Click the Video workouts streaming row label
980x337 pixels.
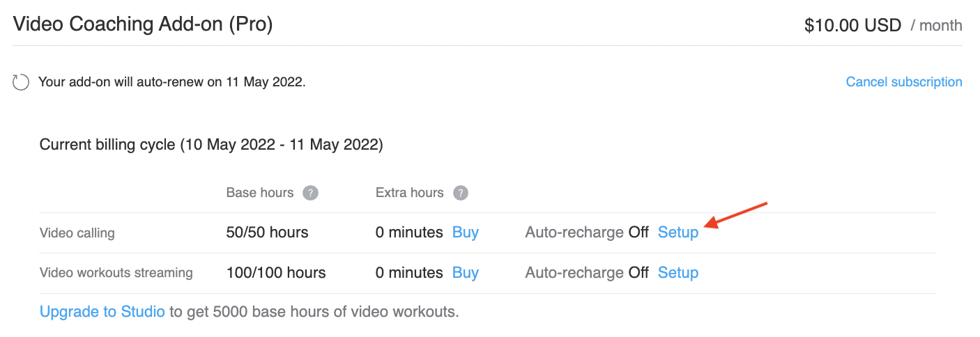(x=116, y=272)
